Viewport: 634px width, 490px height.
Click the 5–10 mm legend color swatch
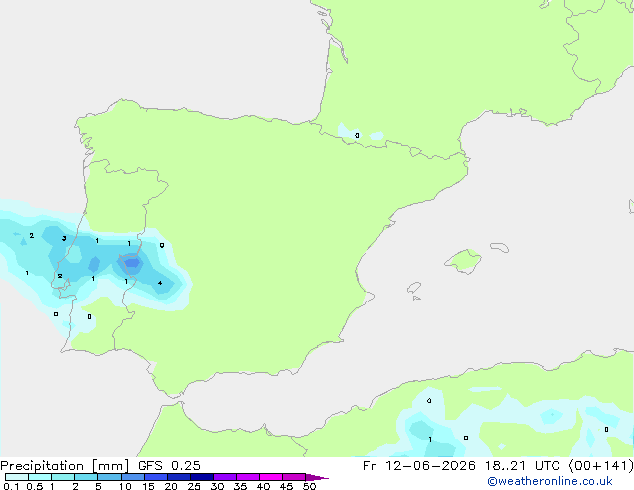109,477
